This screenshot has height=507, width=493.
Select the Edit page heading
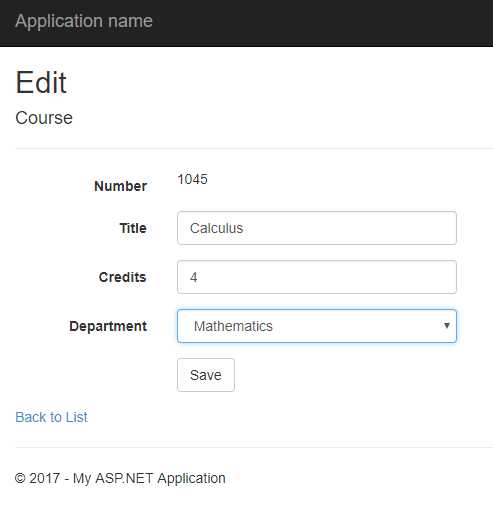pos(41,82)
